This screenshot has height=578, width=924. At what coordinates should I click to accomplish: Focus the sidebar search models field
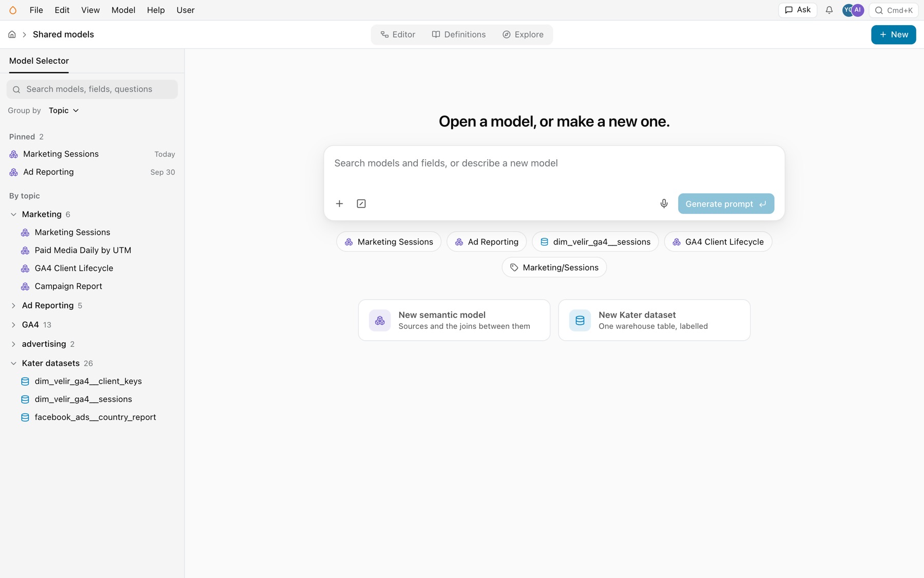point(92,89)
